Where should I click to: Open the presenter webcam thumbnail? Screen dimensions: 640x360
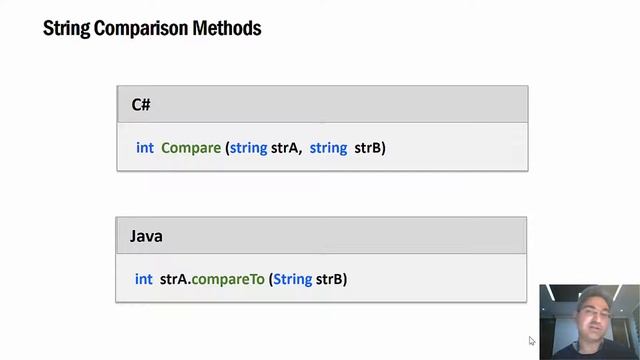click(589, 322)
